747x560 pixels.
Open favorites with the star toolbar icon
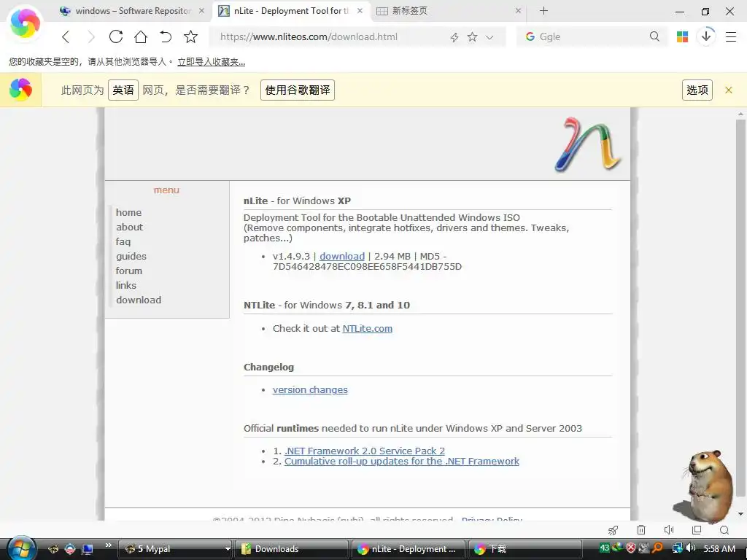(190, 36)
